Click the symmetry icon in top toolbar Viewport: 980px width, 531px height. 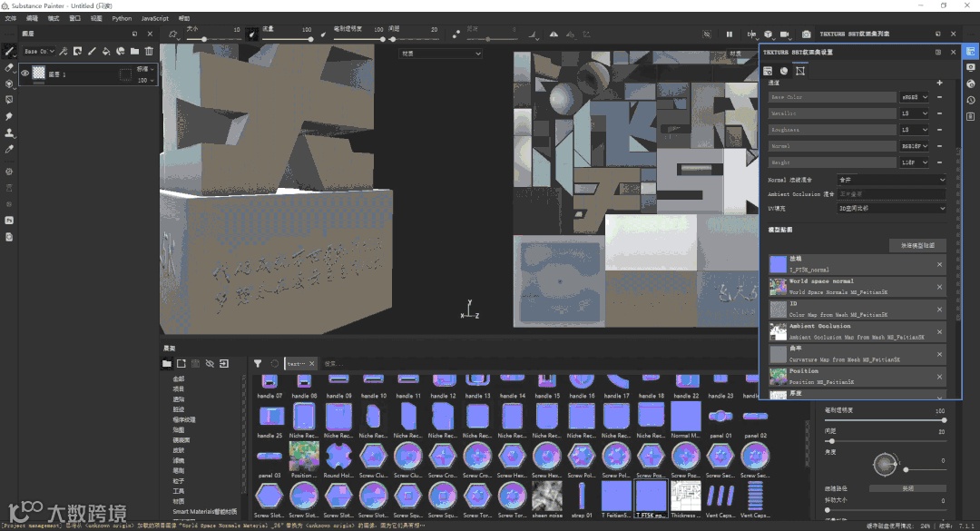[554, 34]
